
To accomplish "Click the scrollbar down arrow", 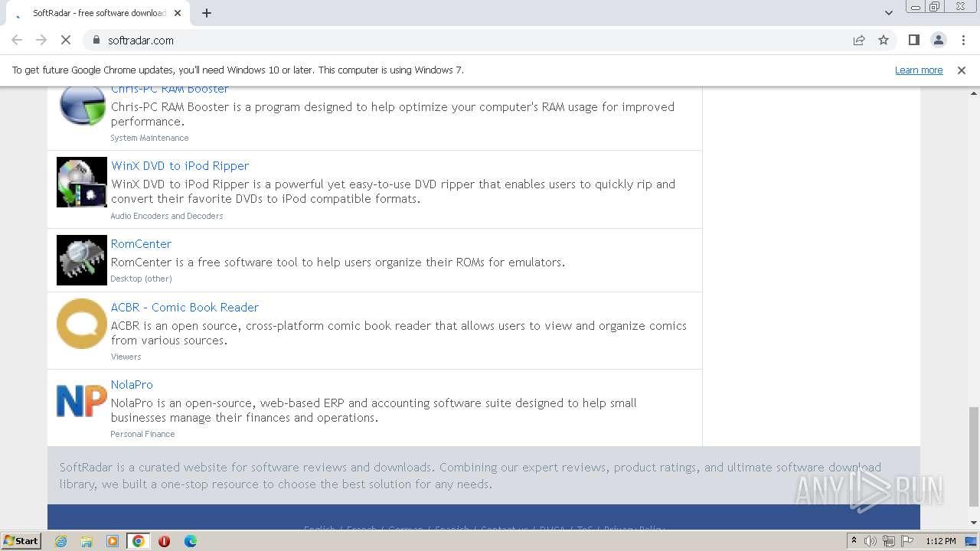I will click(x=973, y=523).
